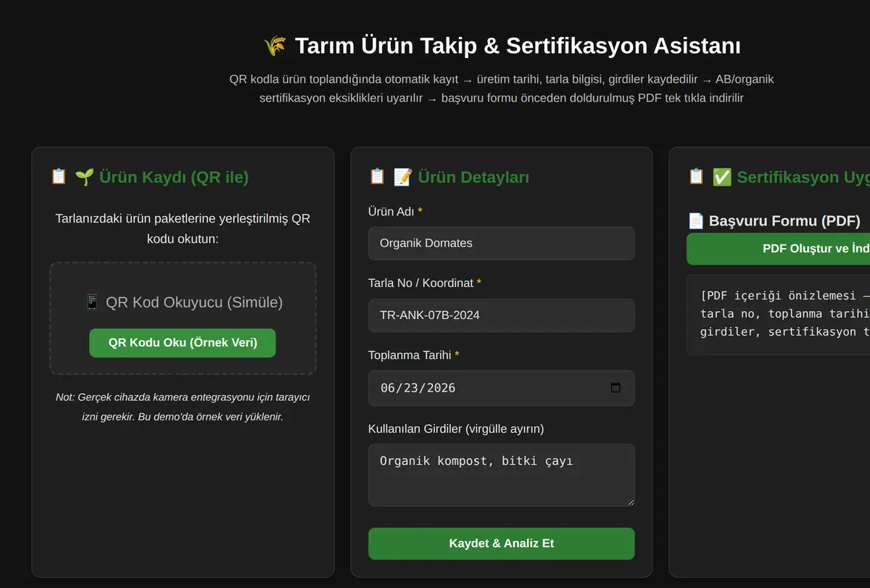The height and width of the screenshot is (588, 870).
Task: Click the green checkmark icon in Sertifikasyon heading
Action: click(722, 177)
